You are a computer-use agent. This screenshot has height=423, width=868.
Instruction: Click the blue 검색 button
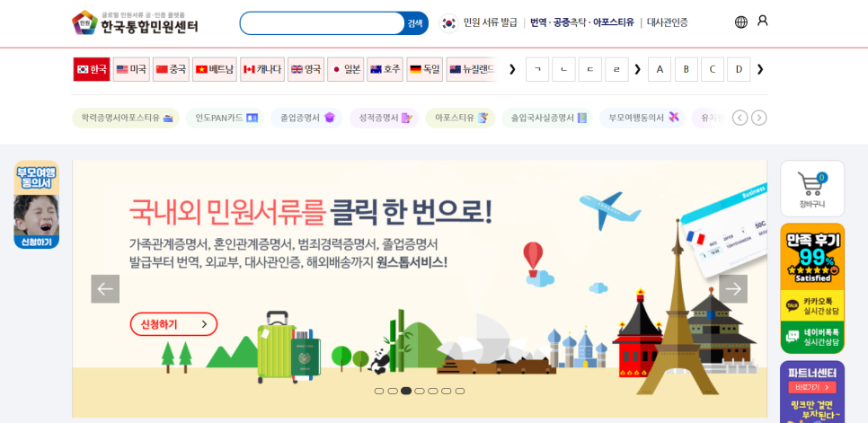tap(415, 23)
